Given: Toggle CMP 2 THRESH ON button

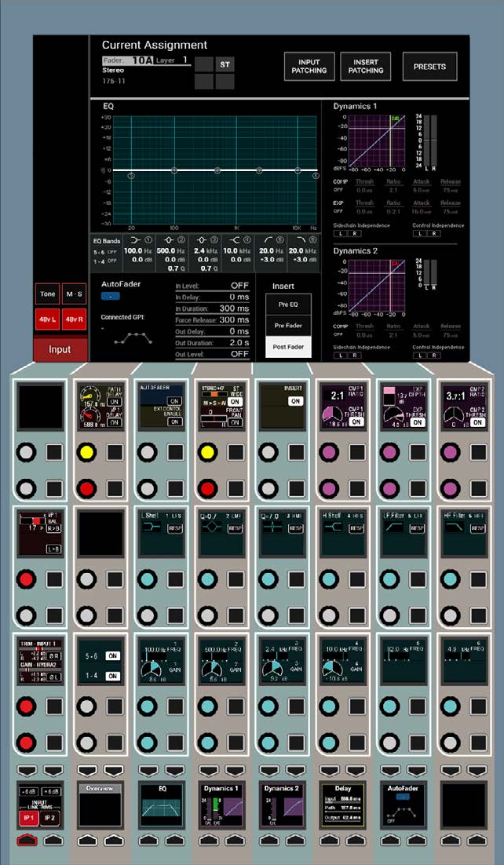Looking at the screenshot, I should 477,422.
